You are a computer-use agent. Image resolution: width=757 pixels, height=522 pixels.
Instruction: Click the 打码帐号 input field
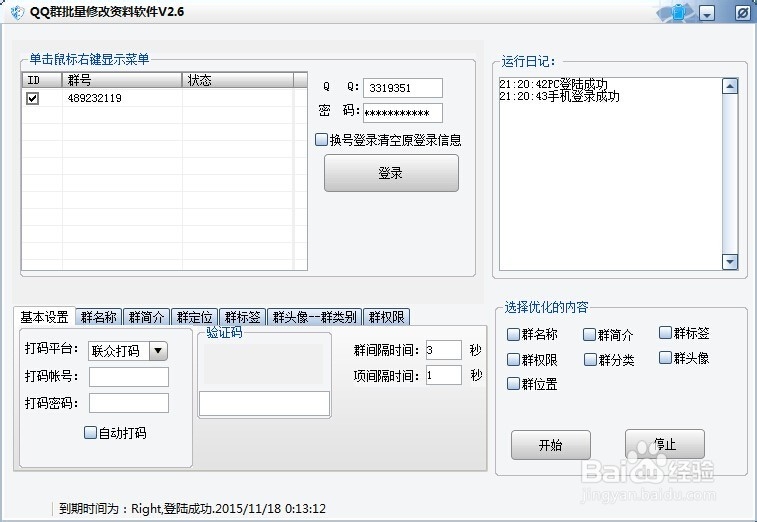129,377
